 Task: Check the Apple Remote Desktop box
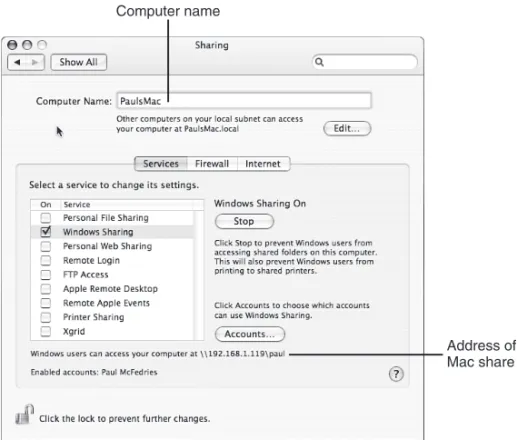[46, 289]
